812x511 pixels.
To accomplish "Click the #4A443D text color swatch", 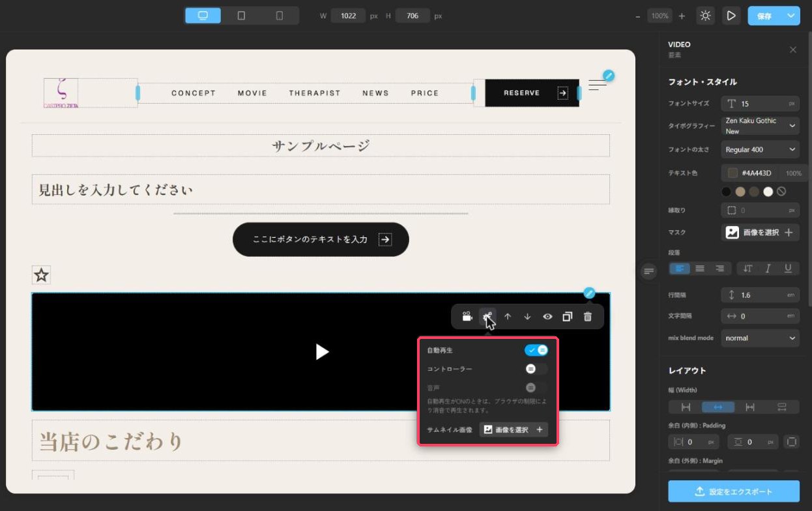I will (x=732, y=173).
